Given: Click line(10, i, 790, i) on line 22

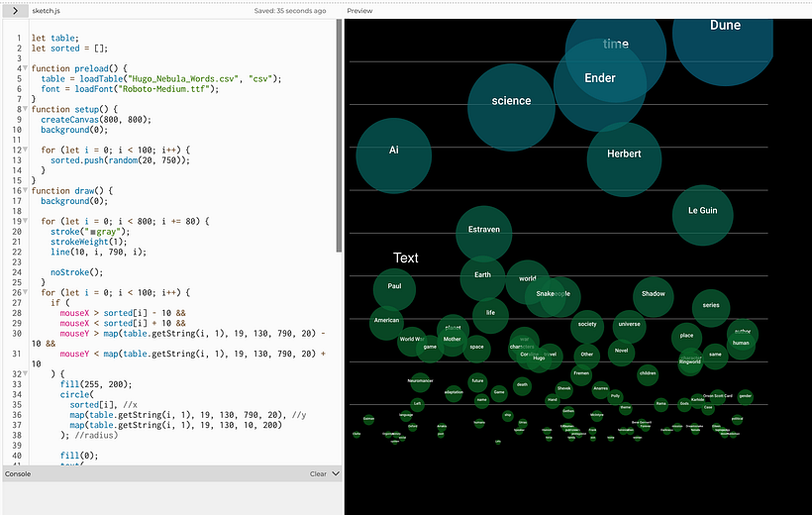Looking at the screenshot, I should [x=98, y=253].
